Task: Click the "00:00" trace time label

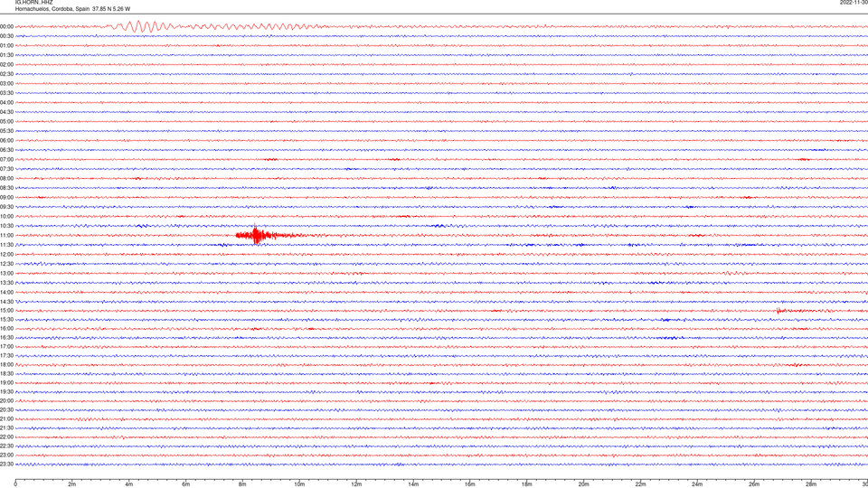Action: tap(6, 26)
